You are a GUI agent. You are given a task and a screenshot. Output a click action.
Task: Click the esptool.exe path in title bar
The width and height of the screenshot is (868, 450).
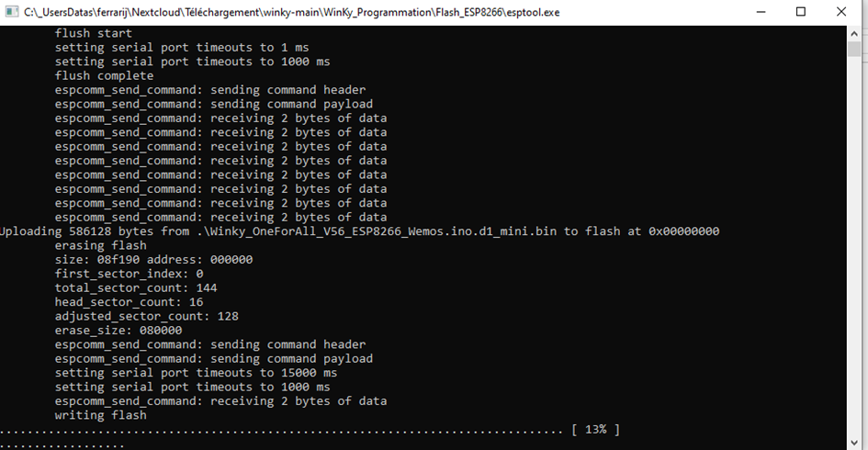292,12
